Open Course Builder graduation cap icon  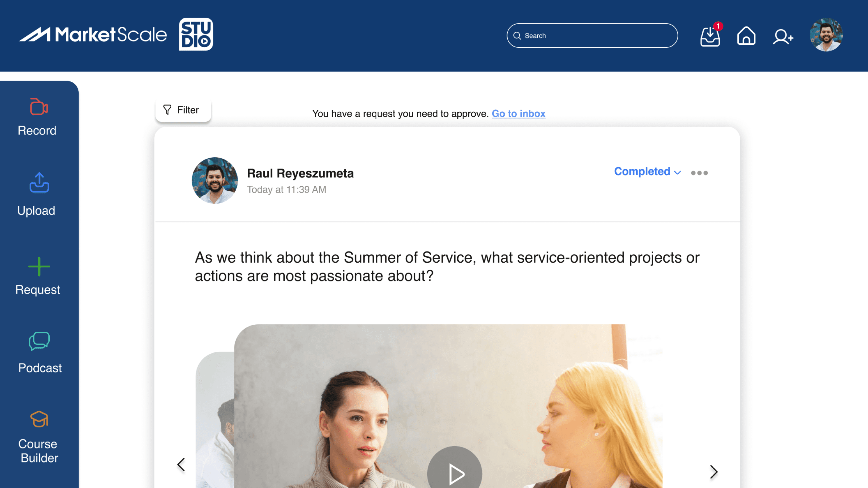(39, 419)
